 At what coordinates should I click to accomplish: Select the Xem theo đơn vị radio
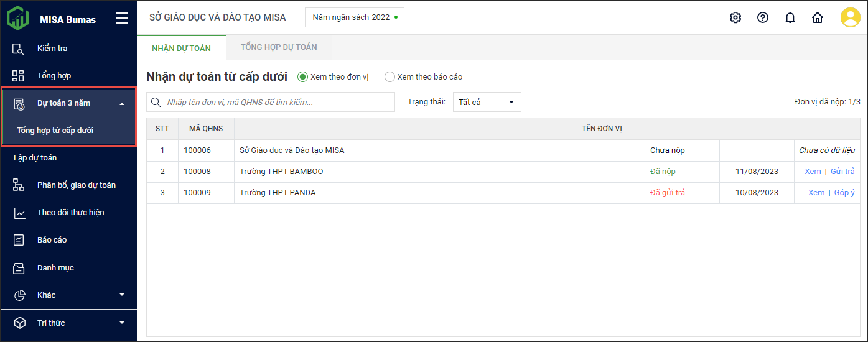pos(303,77)
